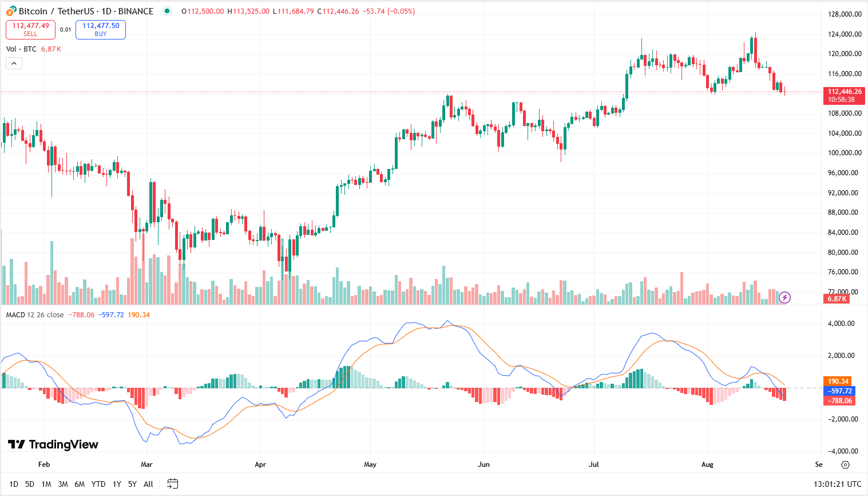The width and height of the screenshot is (868, 496).
Task: Select the 5Y time range
Action: point(132,484)
